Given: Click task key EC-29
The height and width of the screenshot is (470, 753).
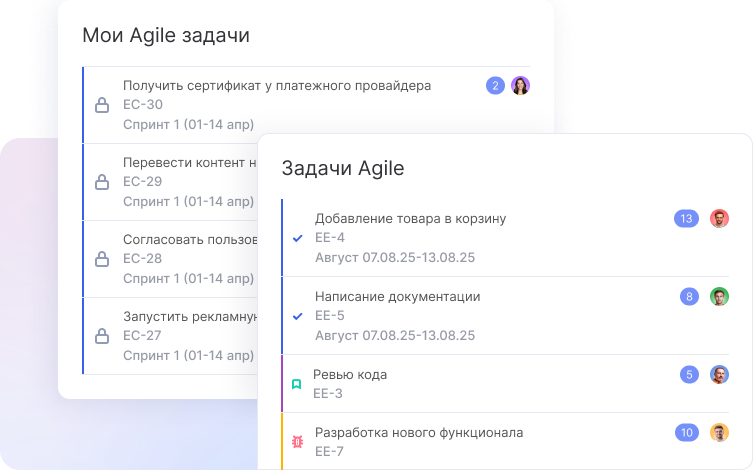Looking at the screenshot, I should pos(143,181).
